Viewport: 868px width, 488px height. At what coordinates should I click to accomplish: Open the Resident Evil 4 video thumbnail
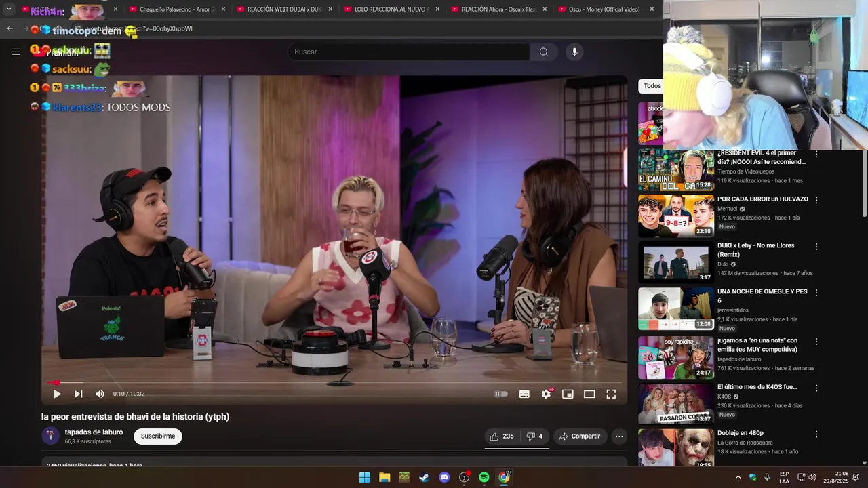(675, 169)
